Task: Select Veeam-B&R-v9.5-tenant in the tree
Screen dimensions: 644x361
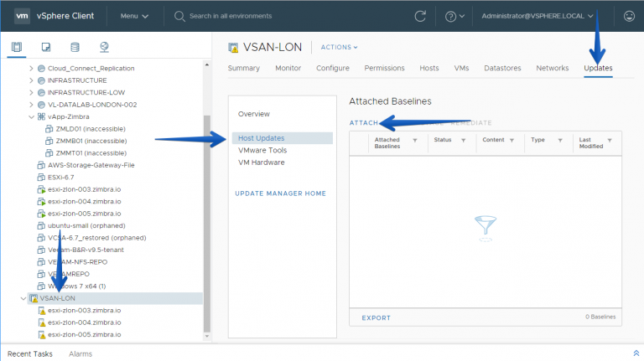Action: pyautogui.click(x=86, y=250)
